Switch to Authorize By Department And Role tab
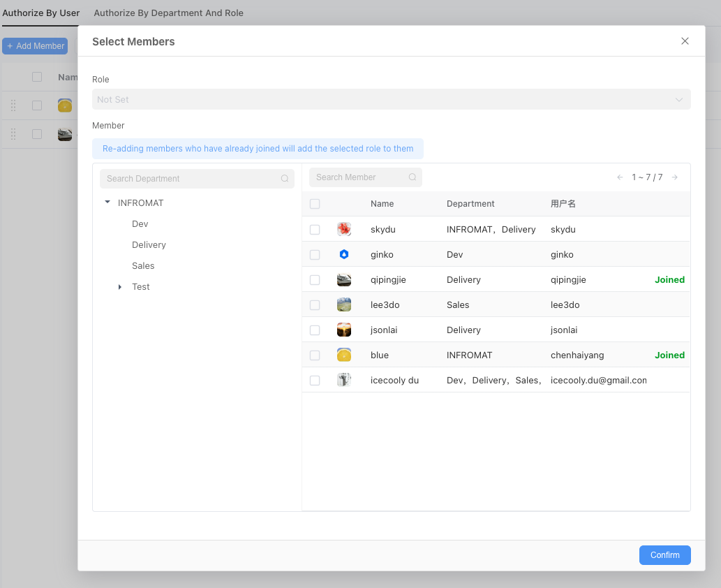This screenshot has width=721, height=588. [168, 13]
